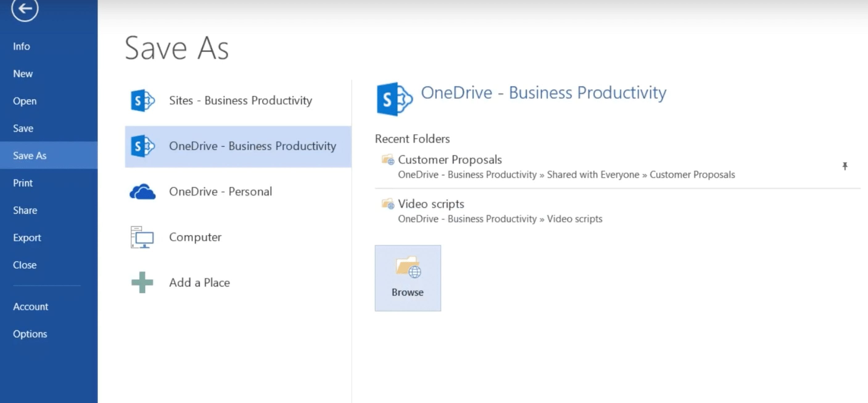Click the Browse button label
This screenshot has width=868, height=403.
point(408,292)
